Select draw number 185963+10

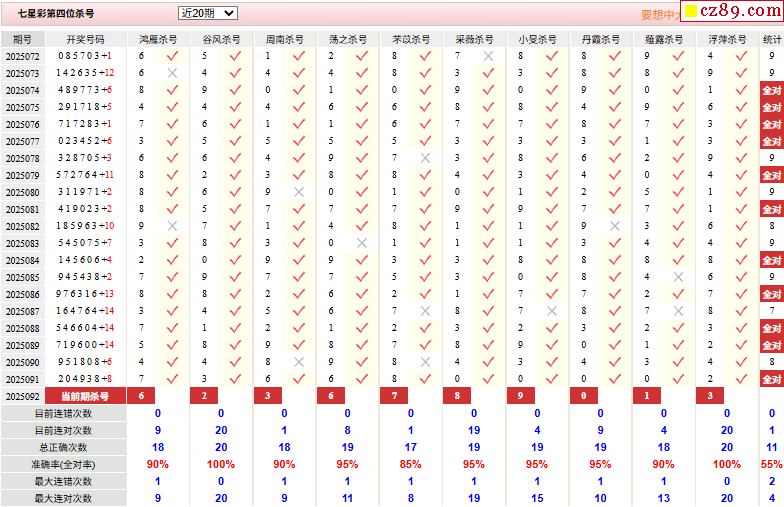[x=85, y=226]
